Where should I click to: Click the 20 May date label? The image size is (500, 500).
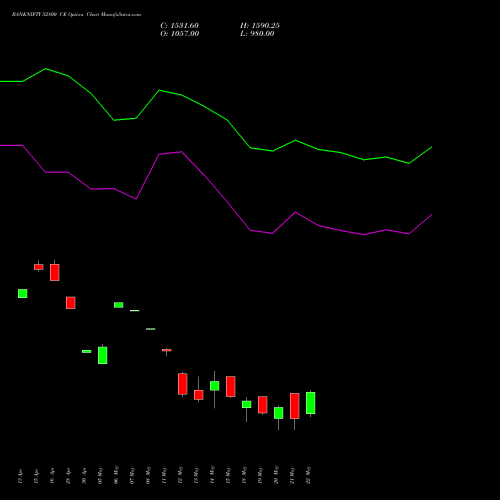coord(276,475)
